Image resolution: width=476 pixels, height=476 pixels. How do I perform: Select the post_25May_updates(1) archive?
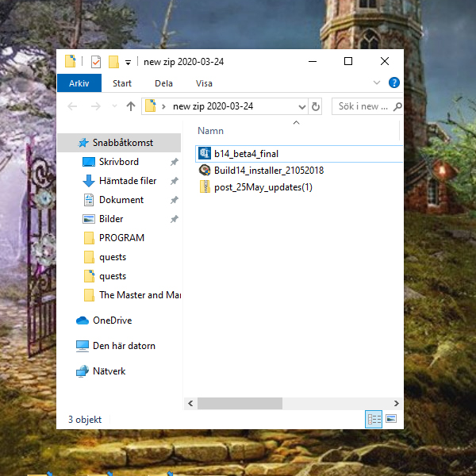pyautogui.click(x=263, y=187)
